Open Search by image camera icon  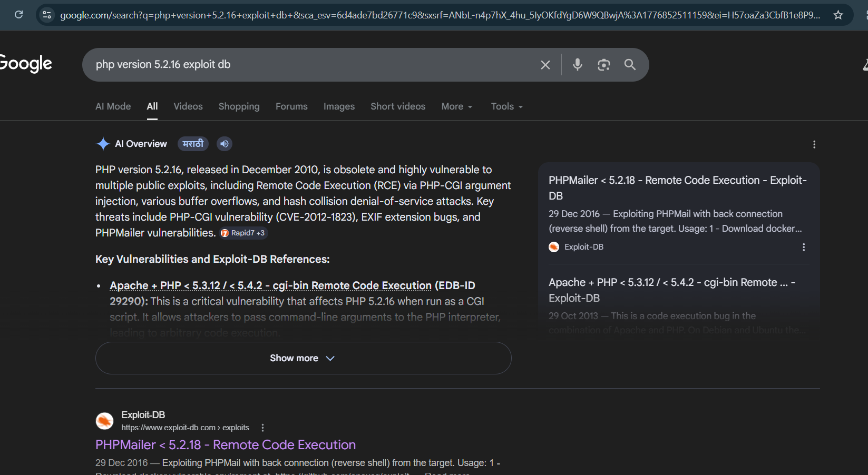point(603,65)
